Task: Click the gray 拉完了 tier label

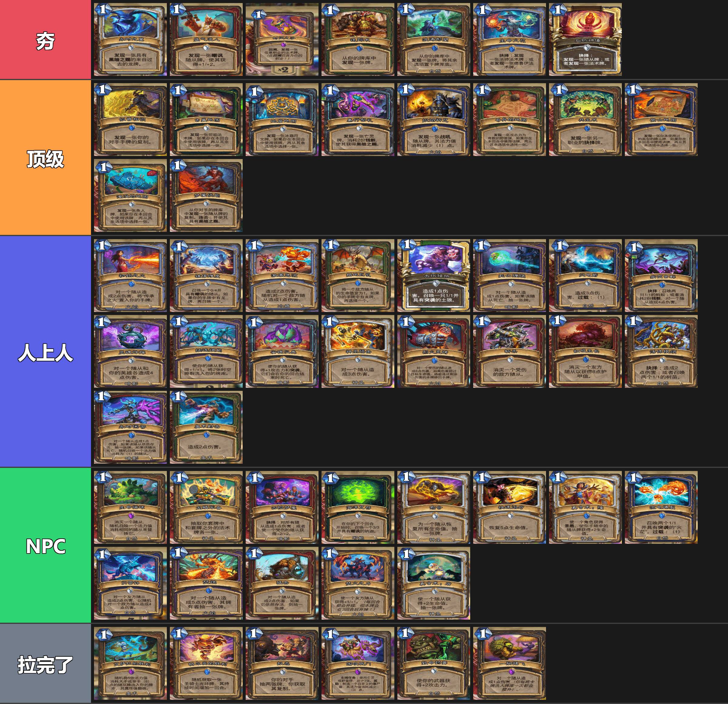Action: (x=45, y=664)
